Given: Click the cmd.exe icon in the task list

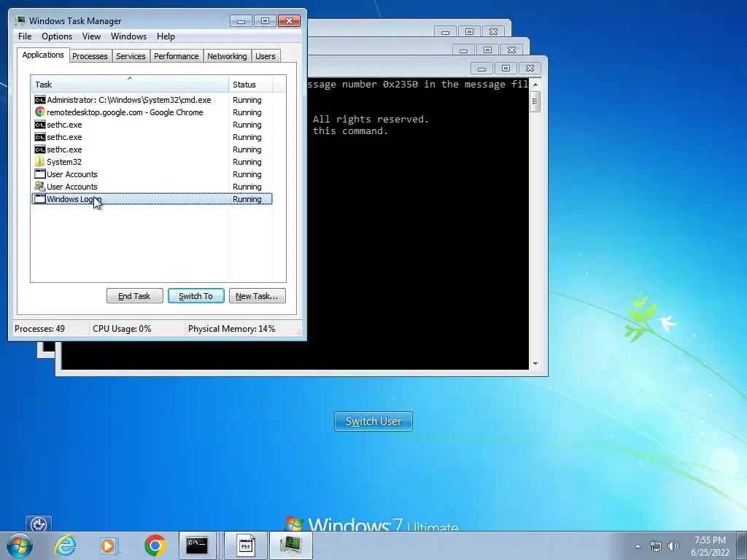Looking at the screenshot, I should (x=40, y=100).
